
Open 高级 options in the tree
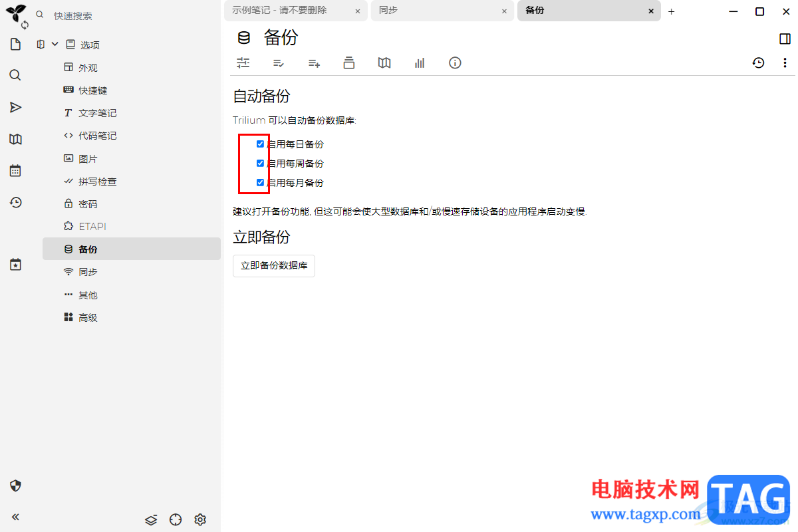tap(88, 318)
